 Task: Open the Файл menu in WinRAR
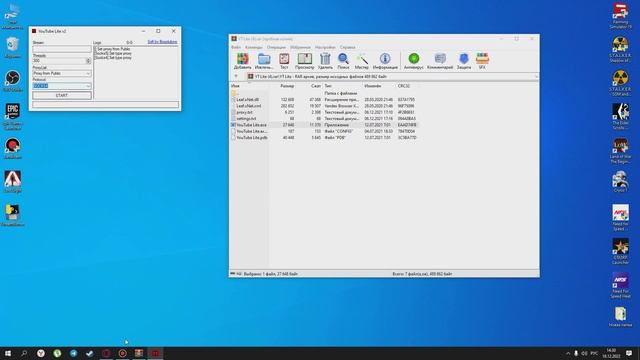click(236, 47)
